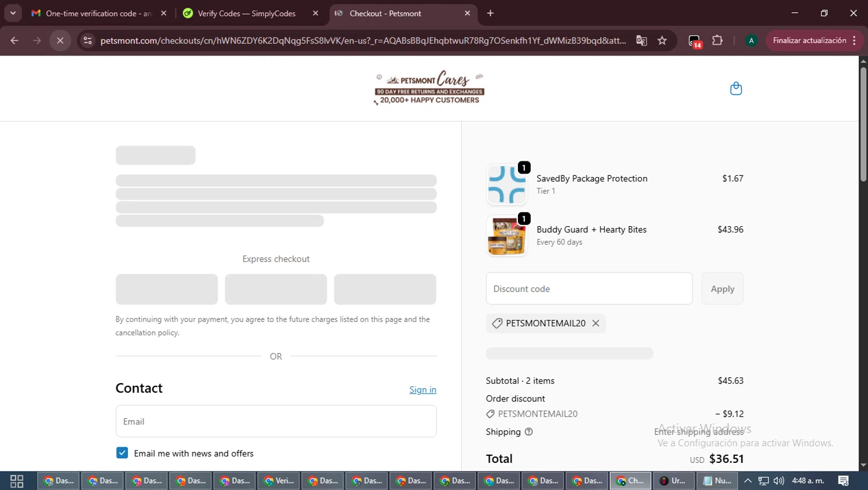Open the profile avatar A
Viewport: 868px width, 490px height.
[751, 40]
